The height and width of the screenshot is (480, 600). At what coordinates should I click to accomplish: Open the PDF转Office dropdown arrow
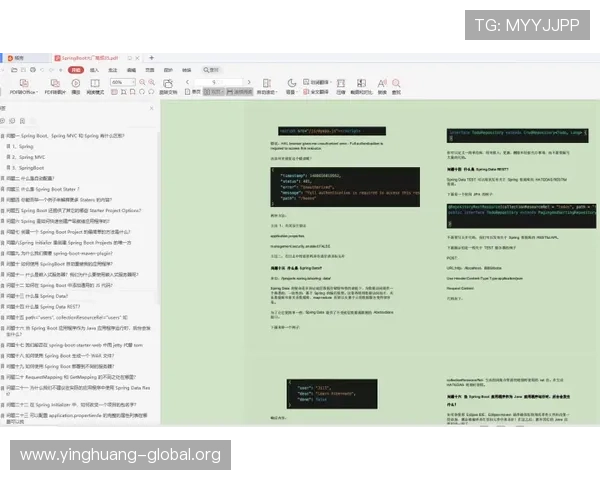[x=37, y=92]
